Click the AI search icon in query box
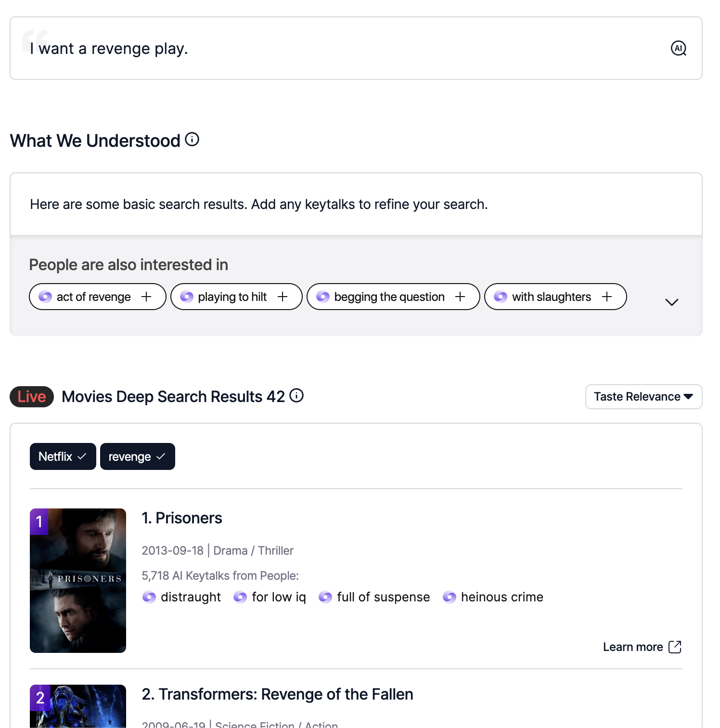 click(x=678, y=48)
